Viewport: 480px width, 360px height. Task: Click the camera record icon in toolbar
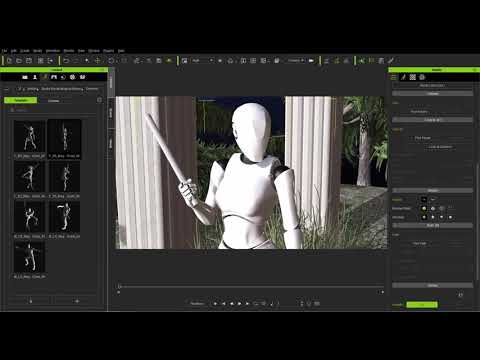coord(311,61)
